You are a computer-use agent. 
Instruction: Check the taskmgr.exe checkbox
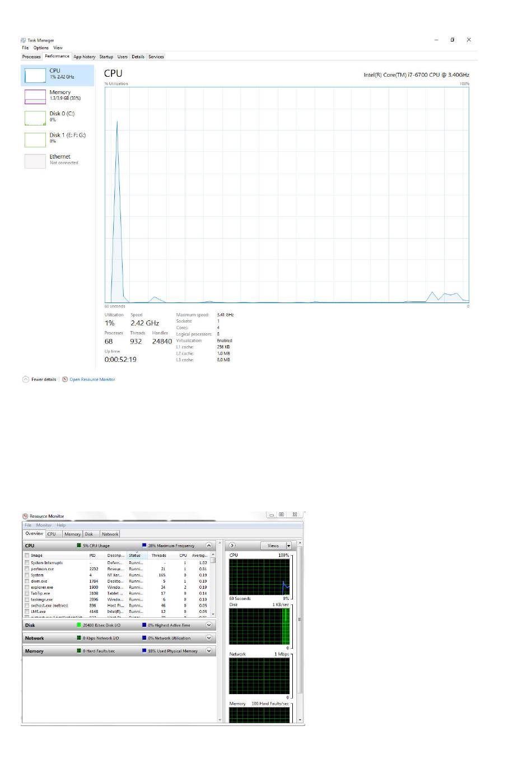[x=27, y=599]
